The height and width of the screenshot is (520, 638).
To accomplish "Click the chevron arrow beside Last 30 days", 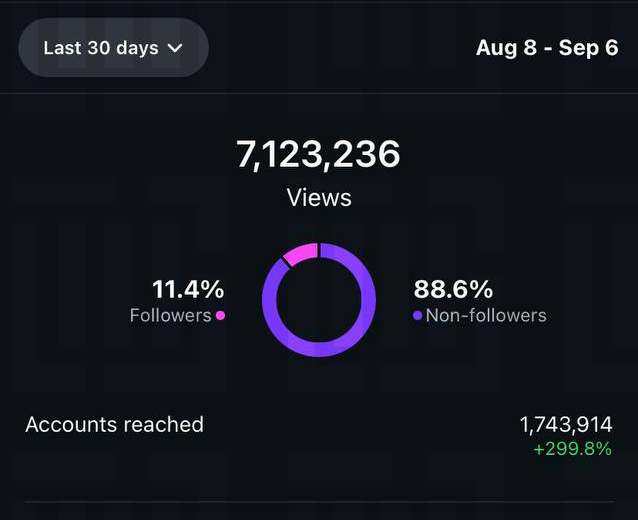I will point(175,47).
